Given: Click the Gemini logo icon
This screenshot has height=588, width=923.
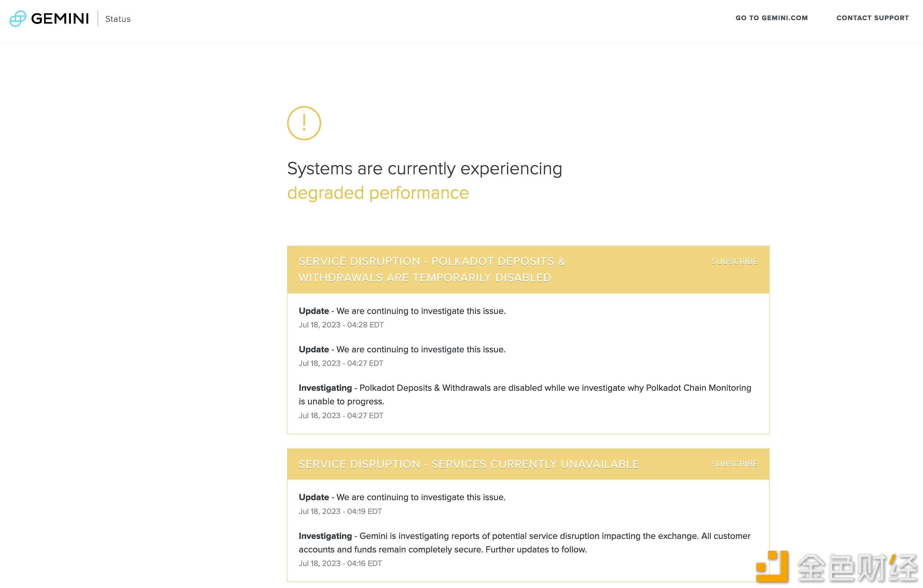Looking at the screenshot, I should [x=18, y=18].
